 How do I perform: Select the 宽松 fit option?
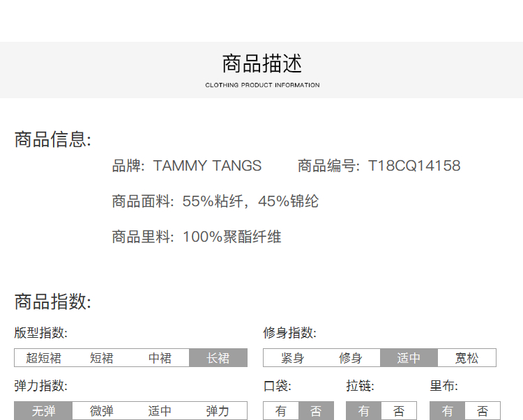(467, 358)
